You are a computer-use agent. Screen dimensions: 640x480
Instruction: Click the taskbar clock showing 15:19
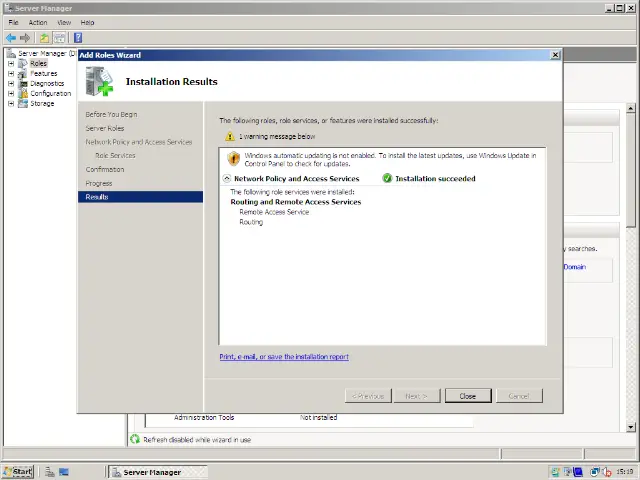pos(625,472)
